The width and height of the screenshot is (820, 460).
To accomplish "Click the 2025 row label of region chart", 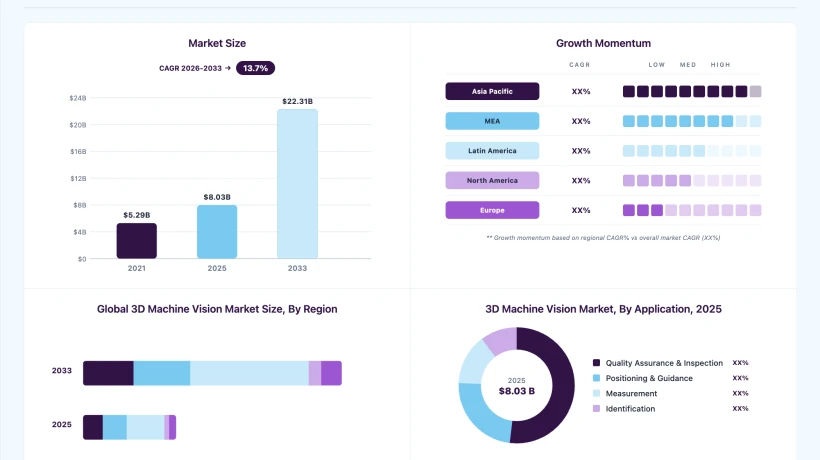I will click(62, 424).
